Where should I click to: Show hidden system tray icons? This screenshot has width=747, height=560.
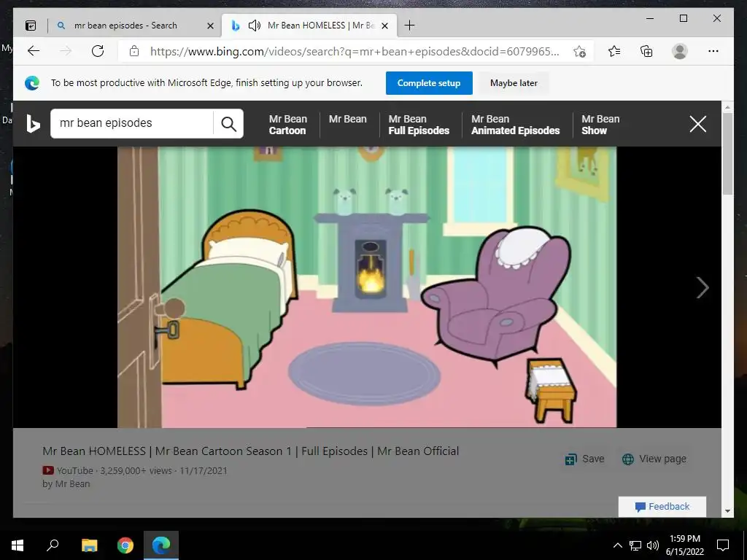pos(617,545)
